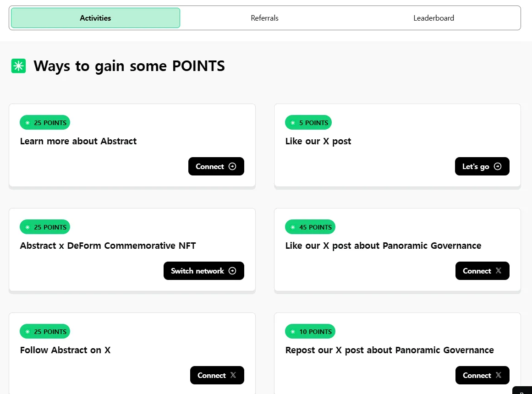Click the 45 POINTS badge
Screen dimensions: 532x394
(310, 227)
